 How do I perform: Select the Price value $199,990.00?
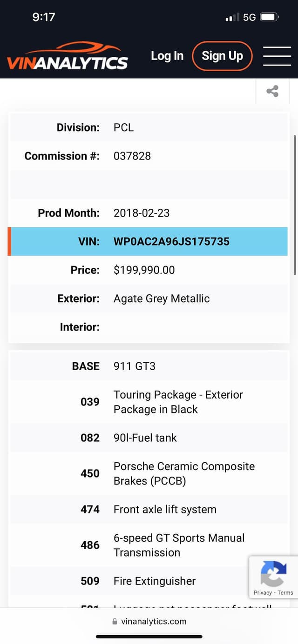point(144,270)
